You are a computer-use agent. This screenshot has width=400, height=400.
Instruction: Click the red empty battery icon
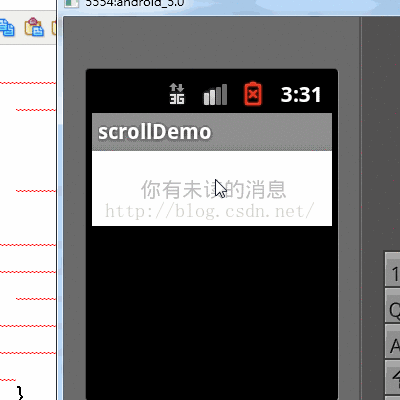tap(253, 94)
